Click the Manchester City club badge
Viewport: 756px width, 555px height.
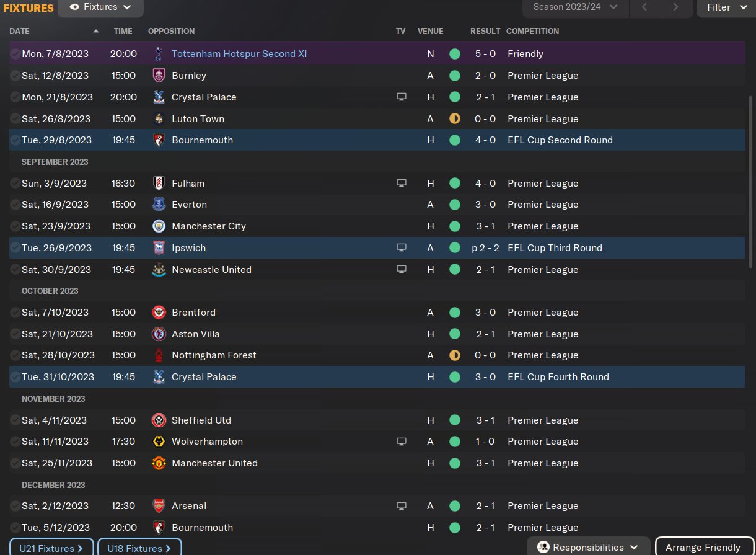point(159,226)
